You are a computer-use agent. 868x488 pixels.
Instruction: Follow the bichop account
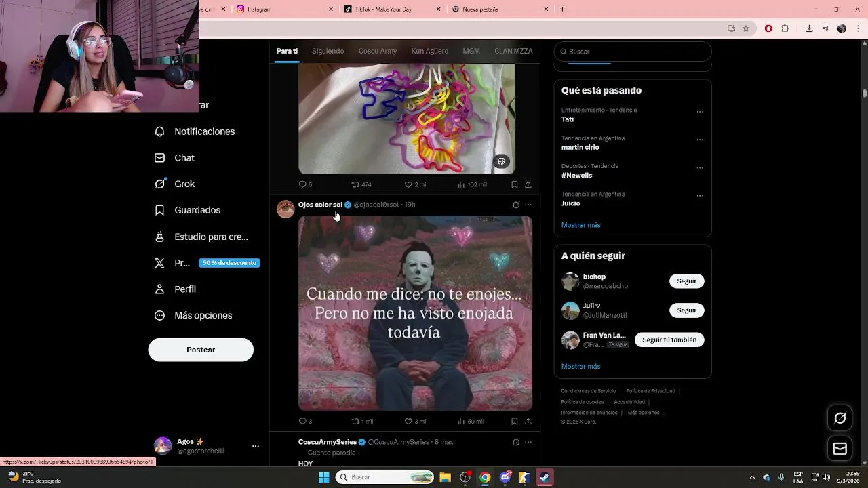(x=686, y=281)
